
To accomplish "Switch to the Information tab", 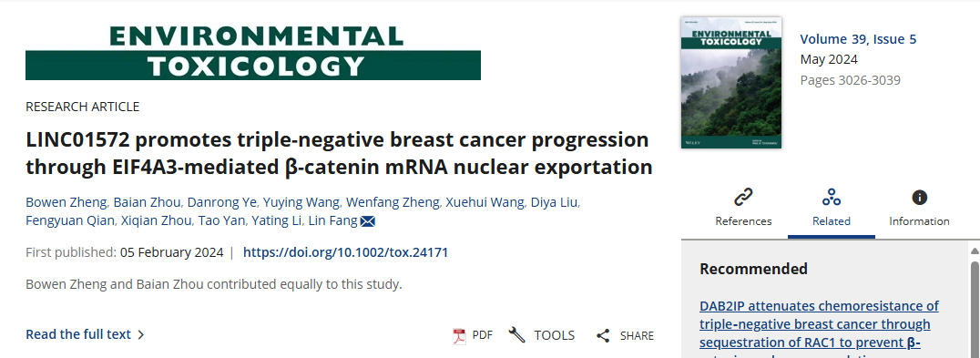I will [919, 208].
